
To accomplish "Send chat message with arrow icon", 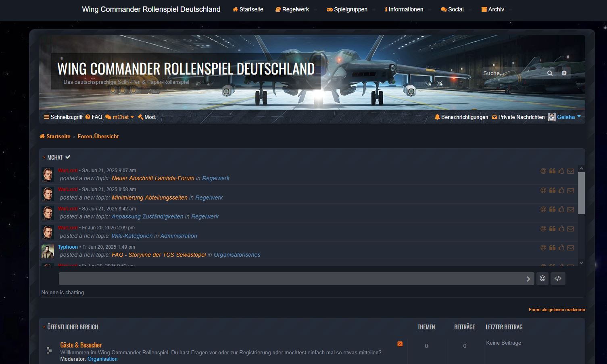I will pos(528,279).
